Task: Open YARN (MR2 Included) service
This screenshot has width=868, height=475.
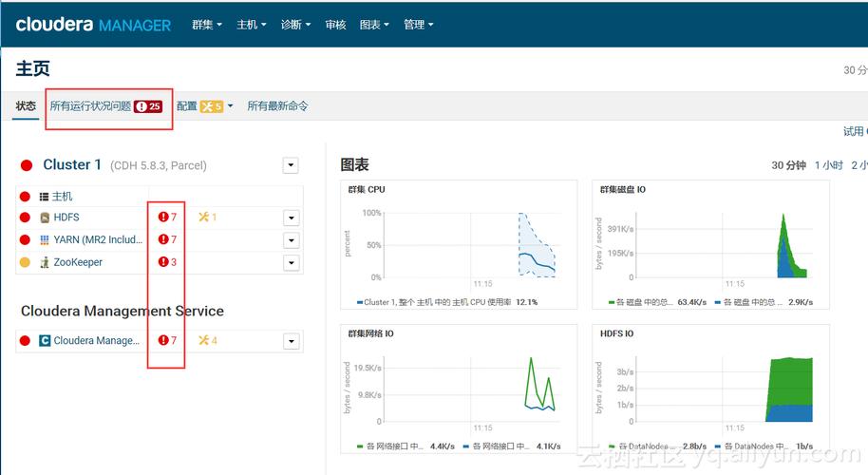Action: point(98,239)
